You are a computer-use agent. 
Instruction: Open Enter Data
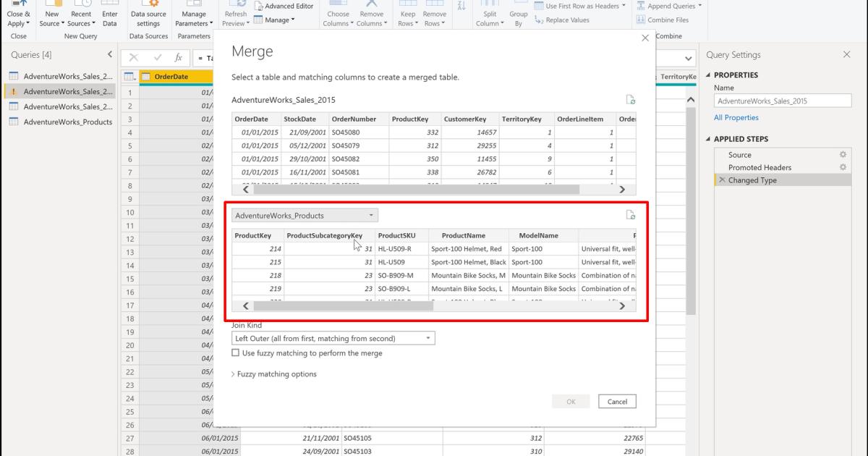click(x=109, y=13)
